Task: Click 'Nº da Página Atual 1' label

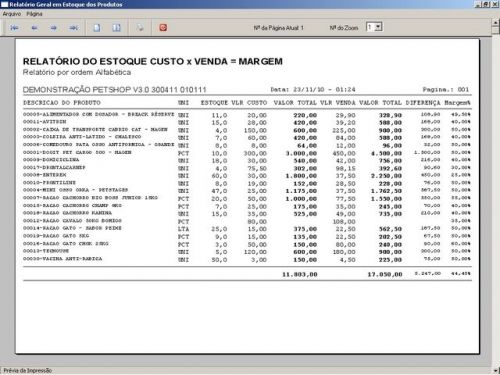Action: pos(279,28)
